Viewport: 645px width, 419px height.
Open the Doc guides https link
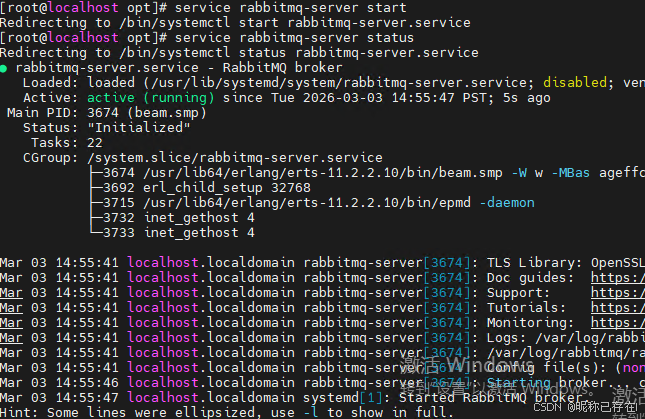point(618,278)
